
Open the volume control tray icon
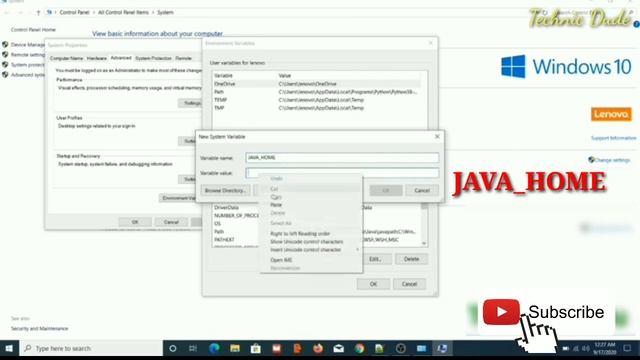[x=586, y=349]
